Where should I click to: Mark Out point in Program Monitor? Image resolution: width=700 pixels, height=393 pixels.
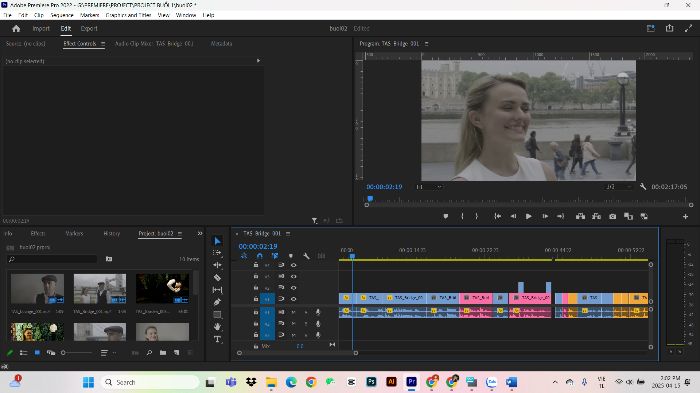click(x=477, y=216)
